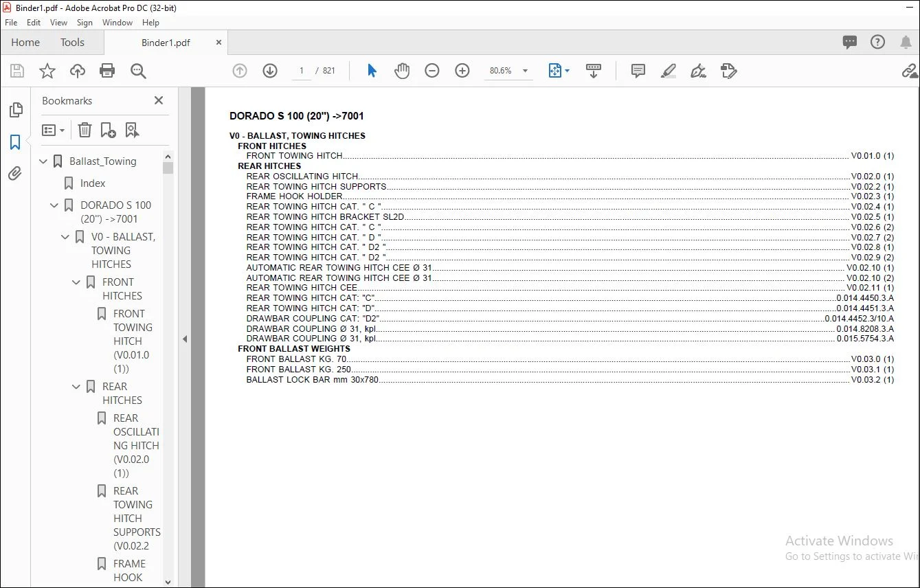The image size is (920, 588).
Task: Share link icon at toolbar edge
Action: (x=910, y=71)
